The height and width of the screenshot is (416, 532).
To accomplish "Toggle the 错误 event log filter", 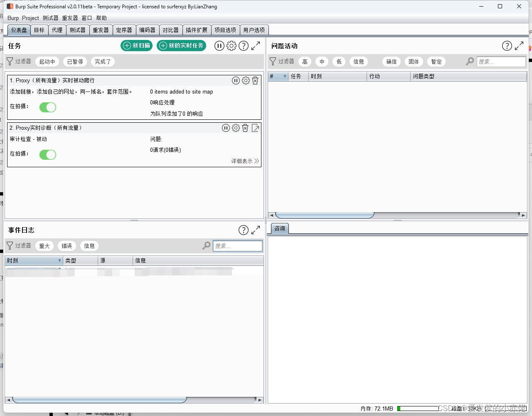I will tap(67, 246).
